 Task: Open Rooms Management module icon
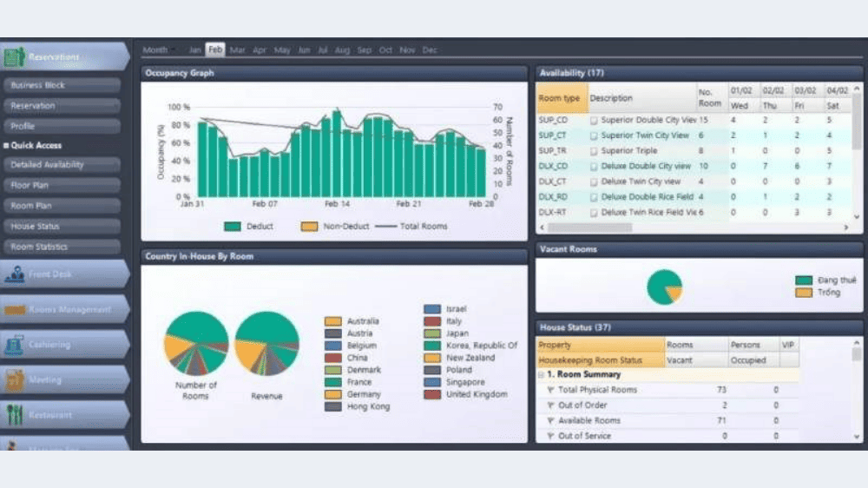point(14,310)
